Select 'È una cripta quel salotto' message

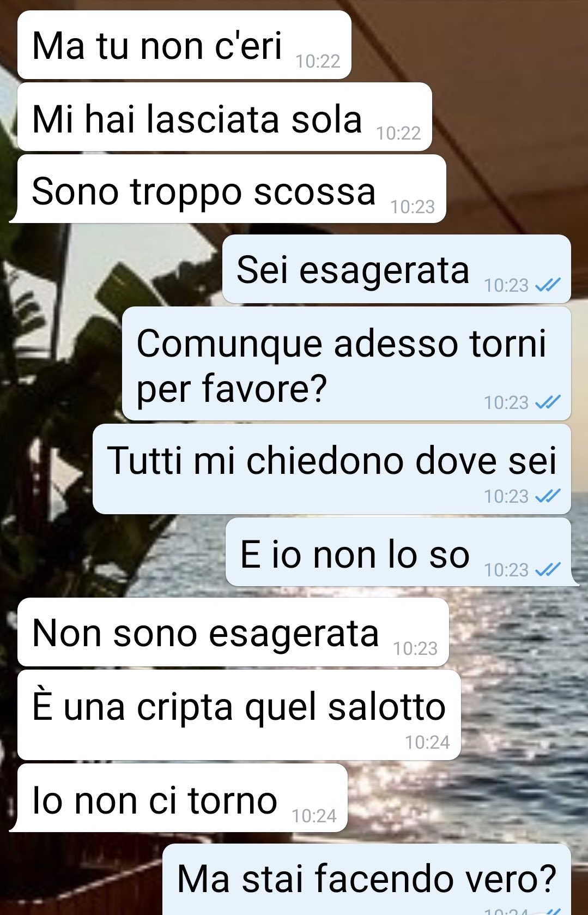pyautogui.click(x=239, y=715)
